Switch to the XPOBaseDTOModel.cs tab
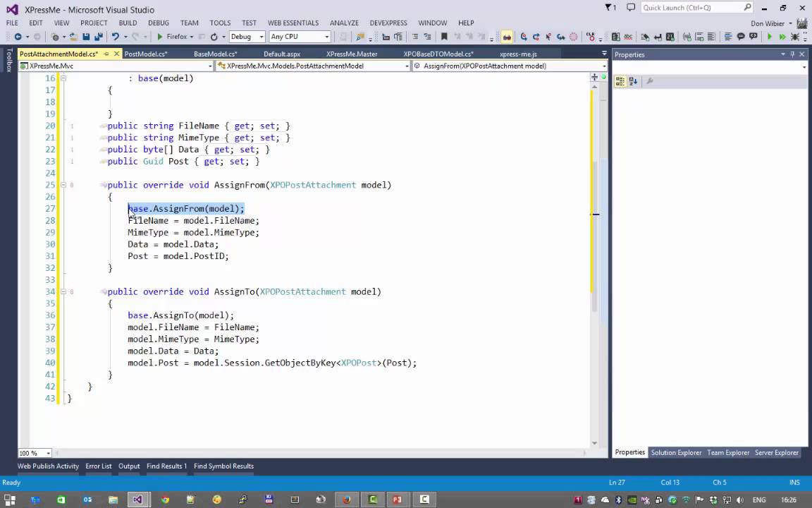The width and height of the screenshot is (812, 508). click(x=438, y=54)
